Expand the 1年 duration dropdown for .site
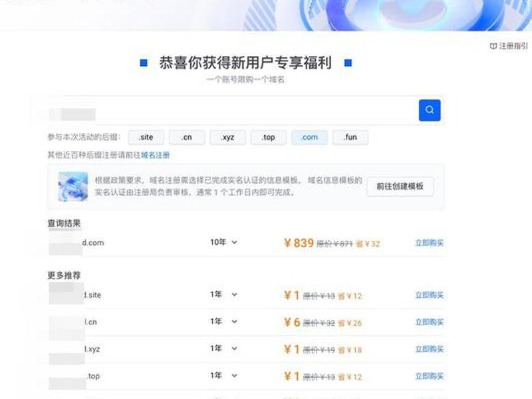This screenshot has height=399, width=532. pos(223,295)
